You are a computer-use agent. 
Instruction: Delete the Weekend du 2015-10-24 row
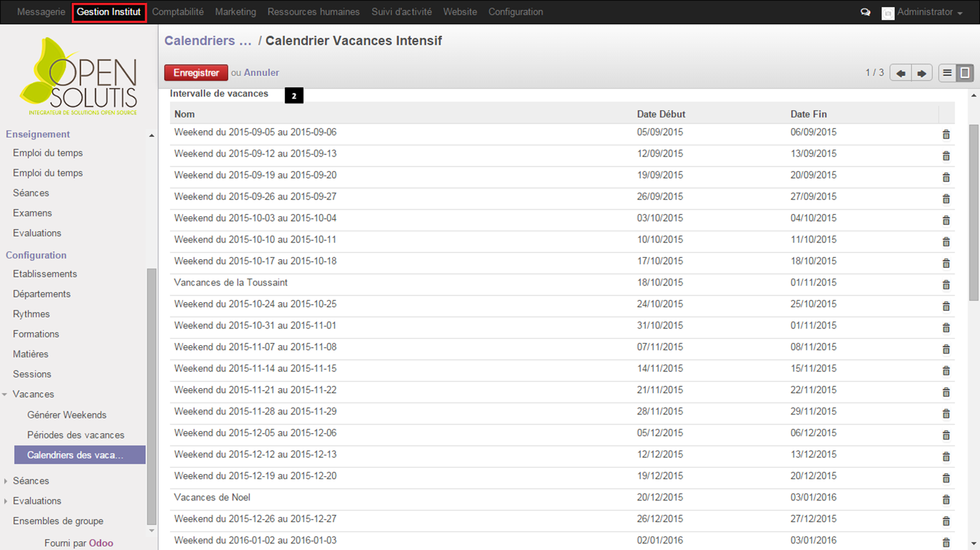point(946,306)
